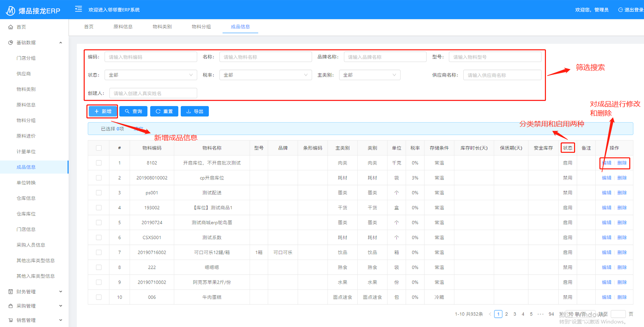
Task: Click the 销售管理 cart icon
Action: pyautogui.click(x=11, y=320)
